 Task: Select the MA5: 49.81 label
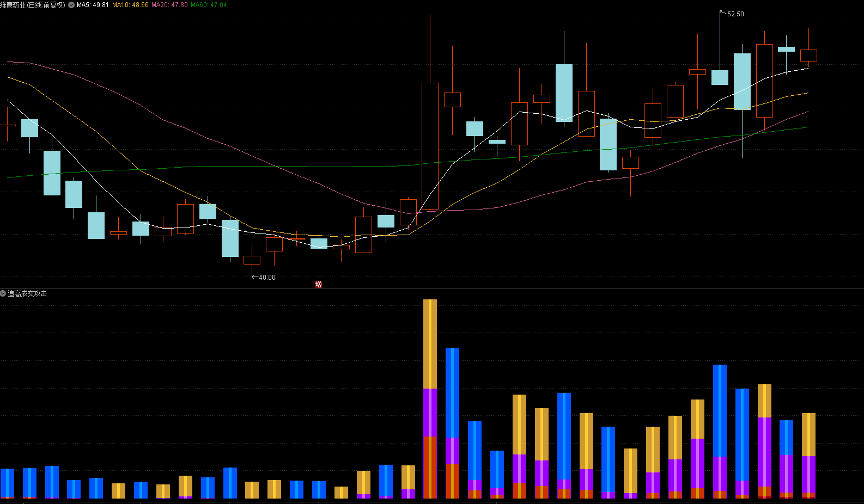(93, 5)
